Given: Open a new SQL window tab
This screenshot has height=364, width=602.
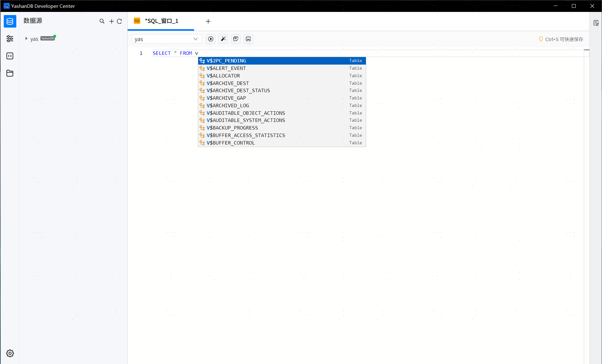Looking at the screenshot, I should click(x=208, y=21).
